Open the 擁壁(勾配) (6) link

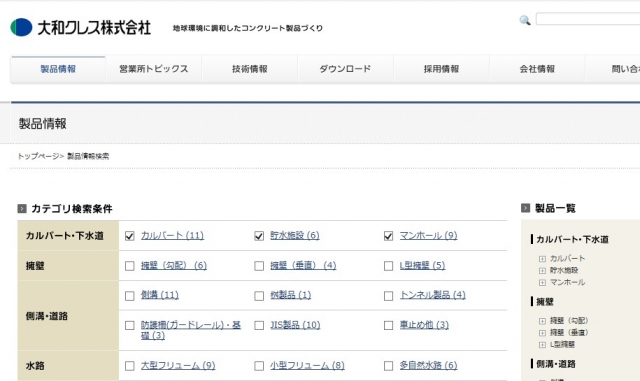174,266
